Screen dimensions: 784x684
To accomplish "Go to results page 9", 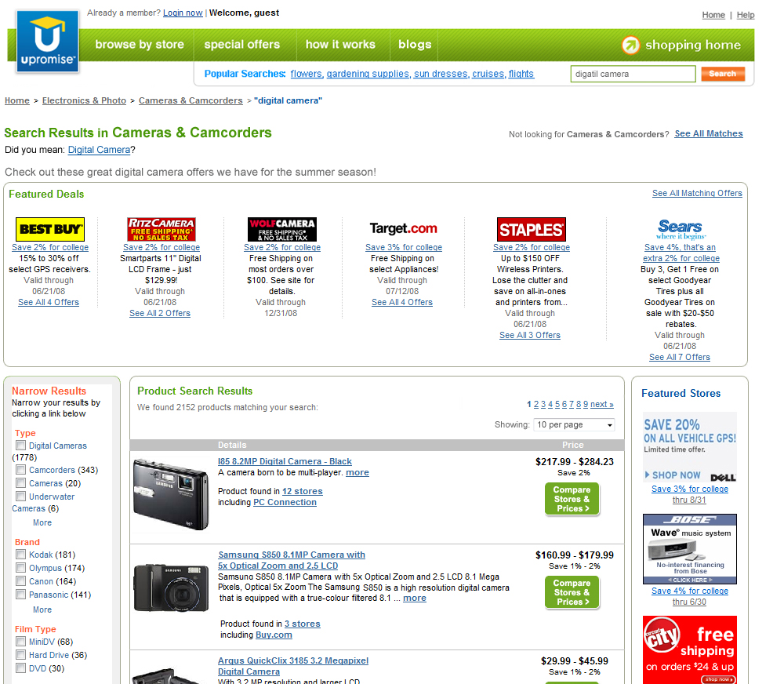I will pos(586,404).
